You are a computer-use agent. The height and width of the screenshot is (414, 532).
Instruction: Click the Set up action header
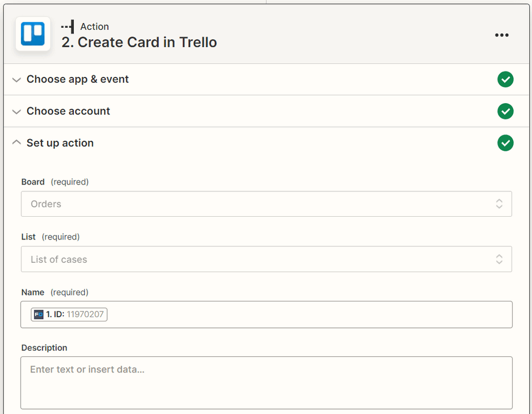pos(59,142)
